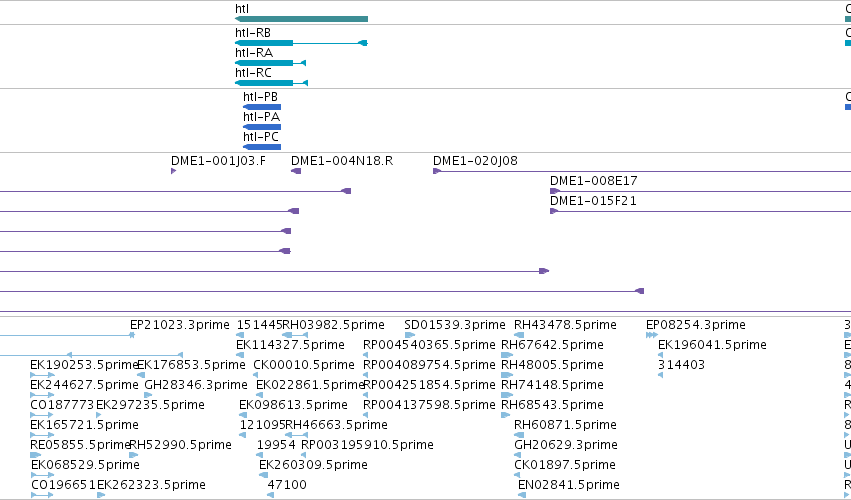
Task: Click the htl-PC protein bar
Action: point(262,147)
